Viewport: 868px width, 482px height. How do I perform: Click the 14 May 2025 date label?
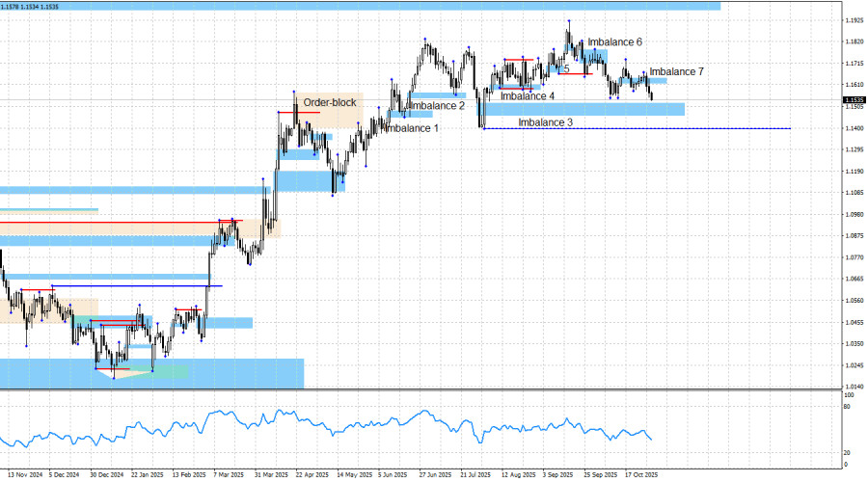coord(354,475)
